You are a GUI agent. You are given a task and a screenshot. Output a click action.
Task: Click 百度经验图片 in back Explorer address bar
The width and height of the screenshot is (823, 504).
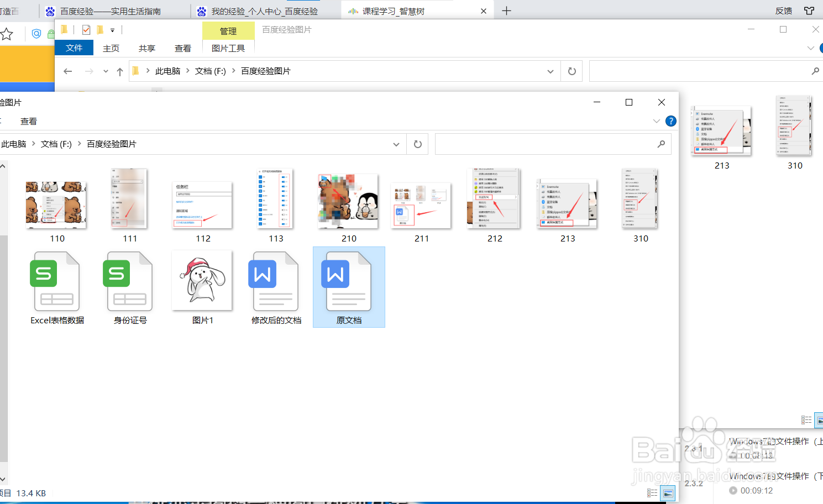pyautogui.click(x=266, y=71)
